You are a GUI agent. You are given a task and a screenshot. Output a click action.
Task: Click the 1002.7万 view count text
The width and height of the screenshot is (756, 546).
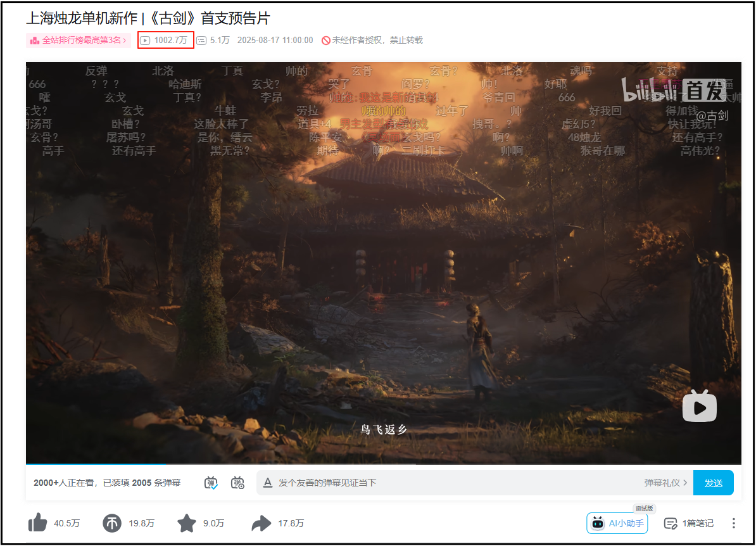coord(171,40)
